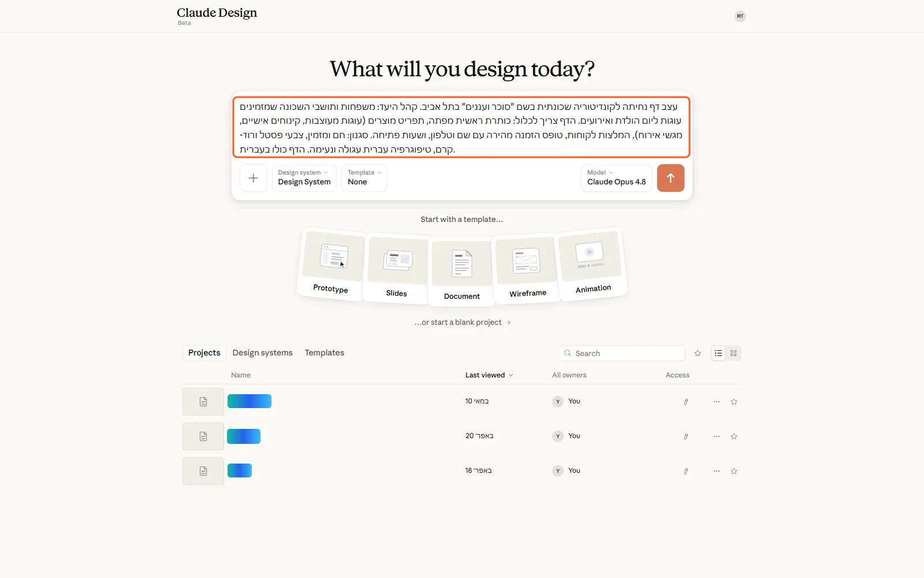Click the plus attachment icon
924x578 pixels.
pyautogui.click(x=253, y=178)
